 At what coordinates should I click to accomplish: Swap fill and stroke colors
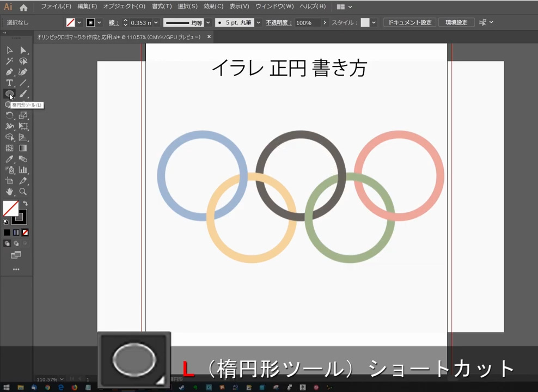[25, 204]
